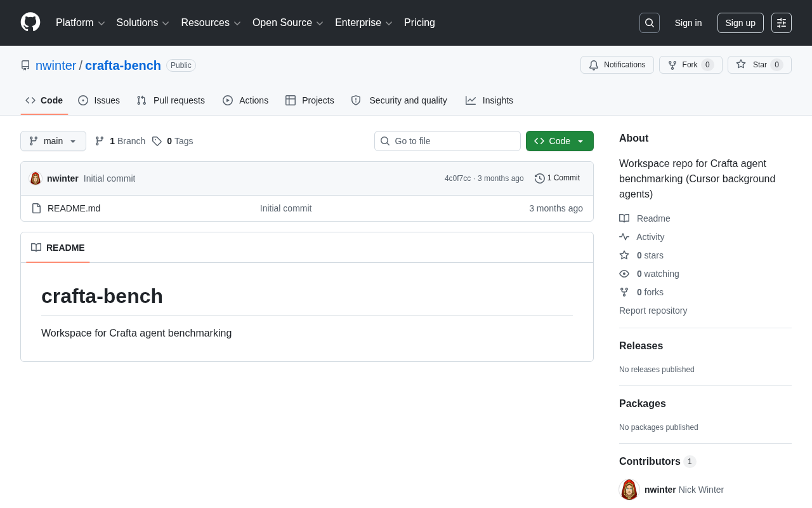Open the 4c0f7cc commit hash link
The image size is (812, 508).
(x=457, y=178)
